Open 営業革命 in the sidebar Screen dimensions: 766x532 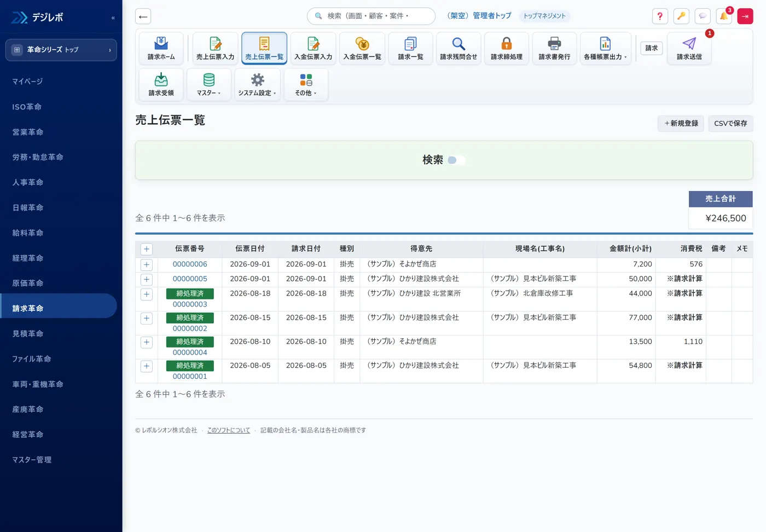tap(59, 132)
